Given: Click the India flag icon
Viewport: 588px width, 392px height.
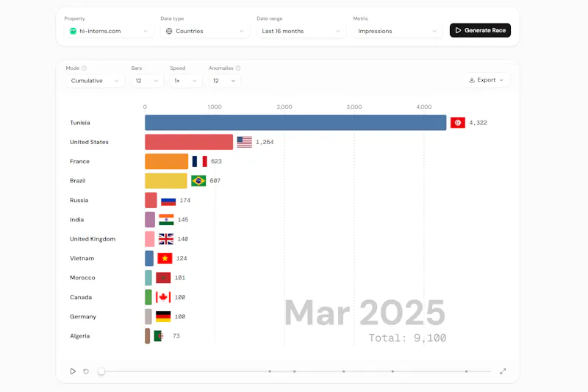Looking at the screenshot, I should [166, 219].
